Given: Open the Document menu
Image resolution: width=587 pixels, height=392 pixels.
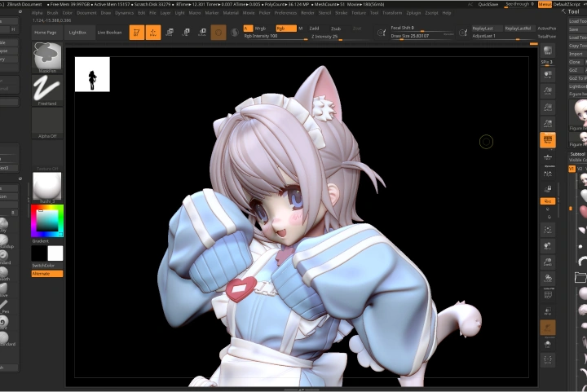Looking at the screenshot, I should point(86,13).
